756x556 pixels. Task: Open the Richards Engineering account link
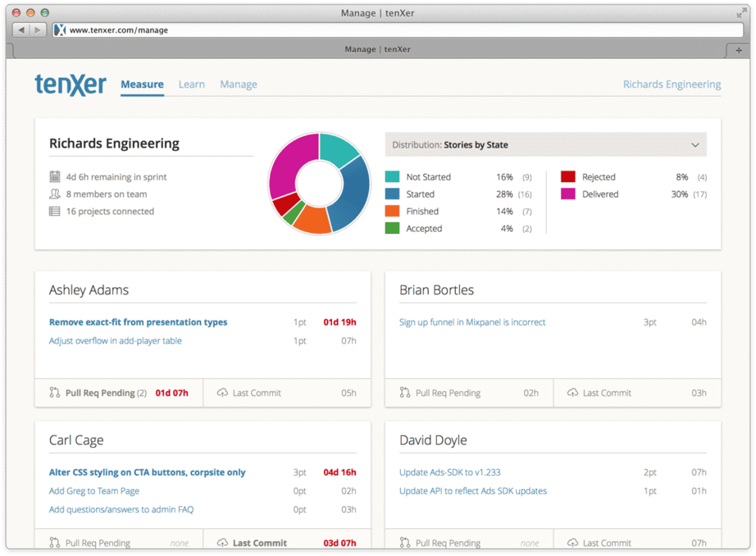[672, 84]
